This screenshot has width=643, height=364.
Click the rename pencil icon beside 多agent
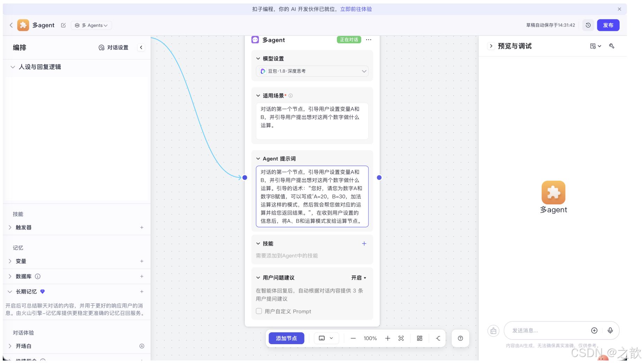coord(63,25)
